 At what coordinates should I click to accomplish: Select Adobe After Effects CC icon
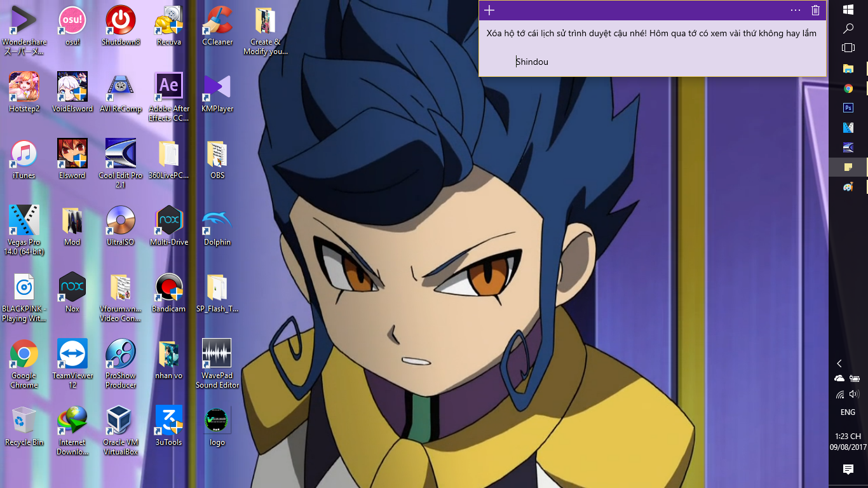tap(169, 97)
